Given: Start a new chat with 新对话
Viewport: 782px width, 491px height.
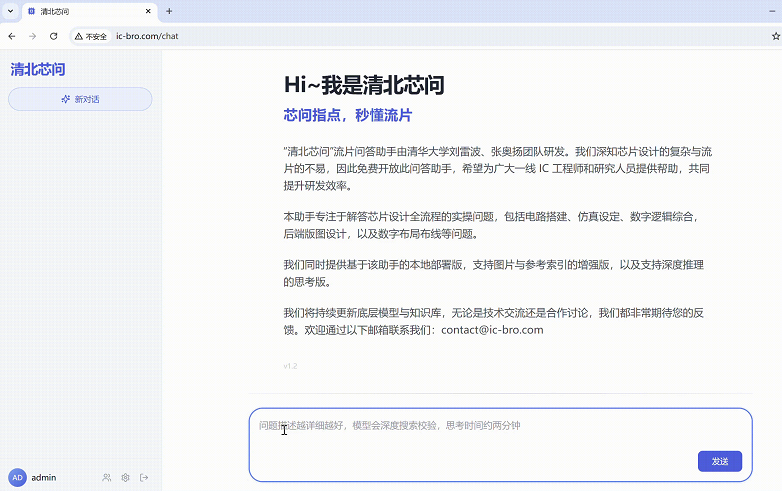Looking at the screenshot, I should (80, 99).
